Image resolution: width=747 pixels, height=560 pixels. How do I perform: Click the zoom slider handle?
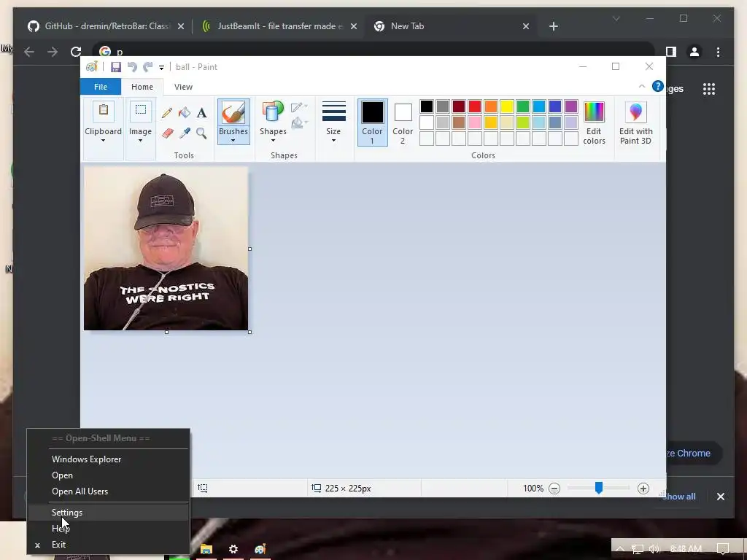point(598,488)
